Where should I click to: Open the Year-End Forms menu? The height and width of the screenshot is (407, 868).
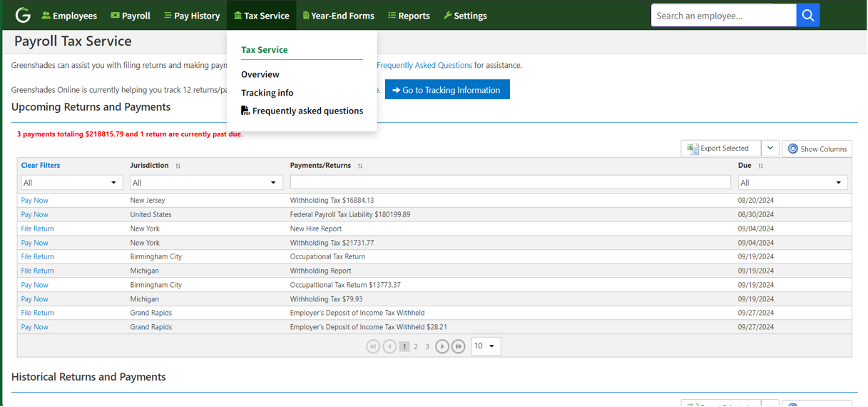tap(339, 15)
